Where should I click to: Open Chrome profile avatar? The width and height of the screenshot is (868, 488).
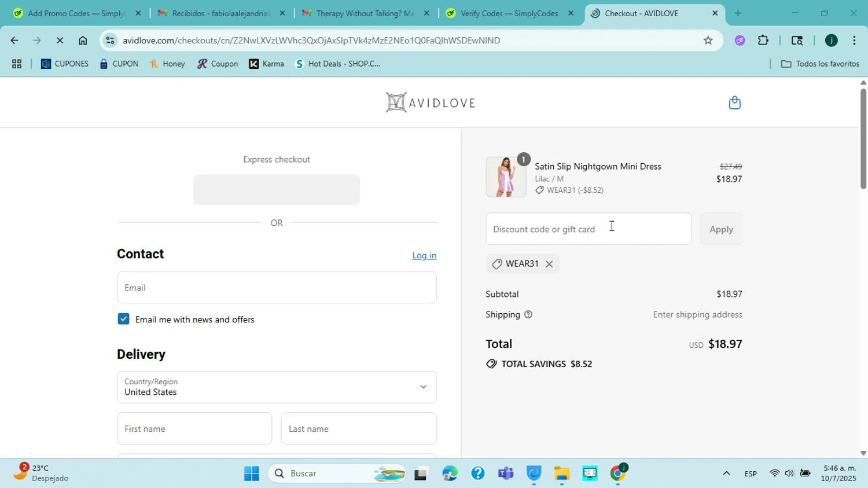tap(831, 40)
